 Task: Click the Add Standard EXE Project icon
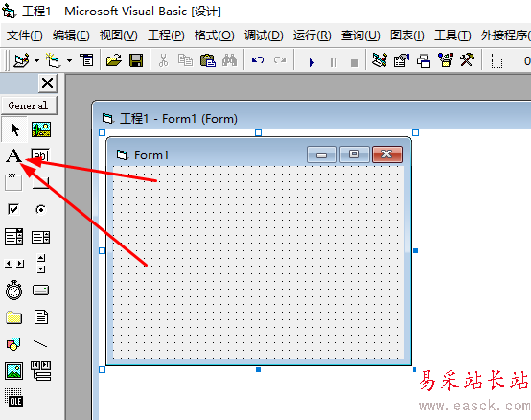coord(21,61)
